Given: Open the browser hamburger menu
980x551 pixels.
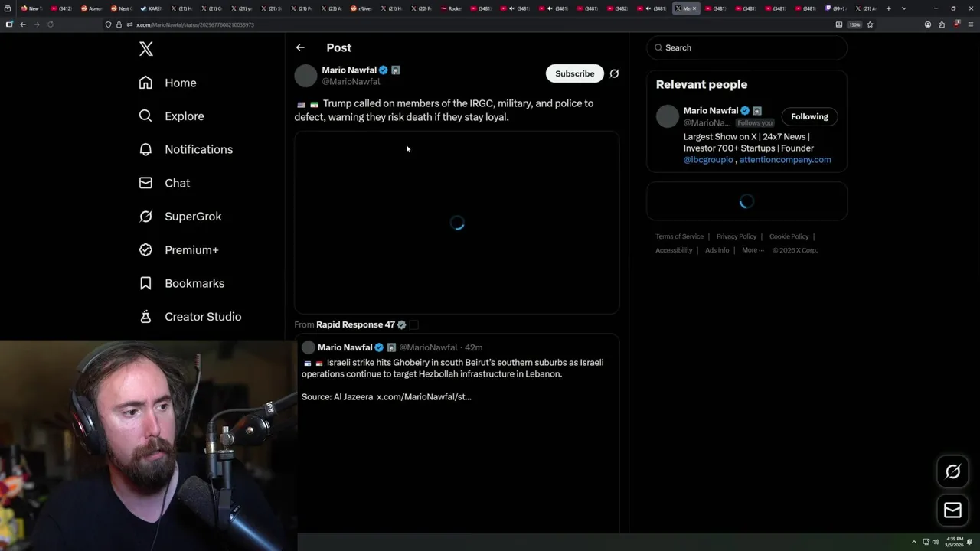Looking at the screenshot, I should 970,24.
